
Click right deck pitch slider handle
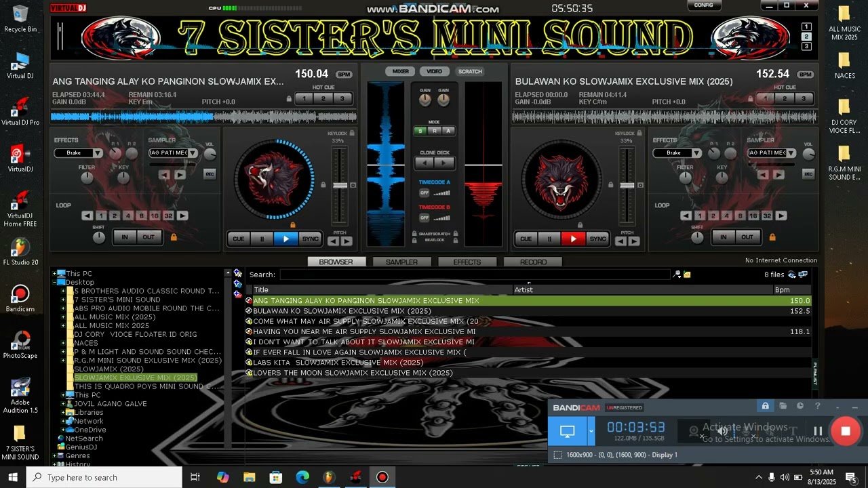(627, 185)
